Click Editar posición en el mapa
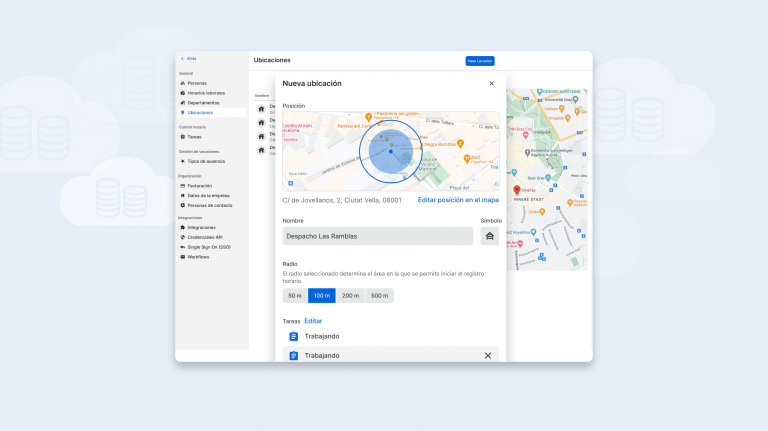768x431 pixels. coord(458,200)
